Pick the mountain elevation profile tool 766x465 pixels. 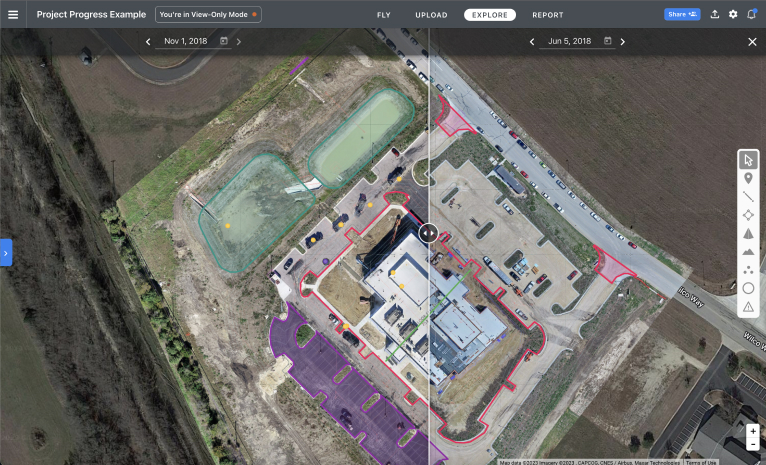pyautogui.click(x=748, y=252)
